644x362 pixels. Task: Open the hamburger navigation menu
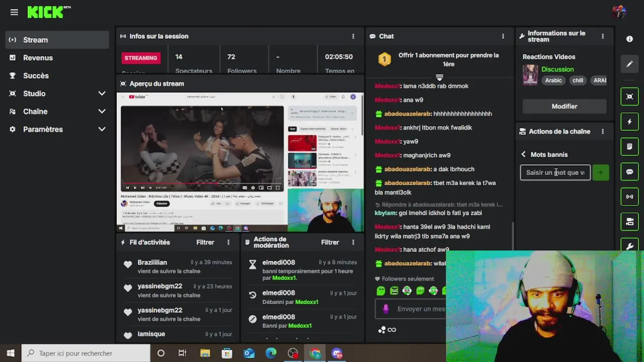[14, 12]
